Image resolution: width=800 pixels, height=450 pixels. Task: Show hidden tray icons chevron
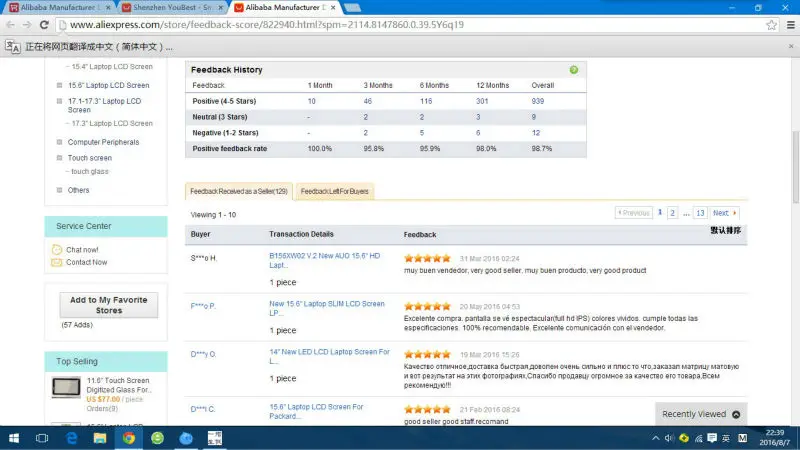click(x=656, y=438)
